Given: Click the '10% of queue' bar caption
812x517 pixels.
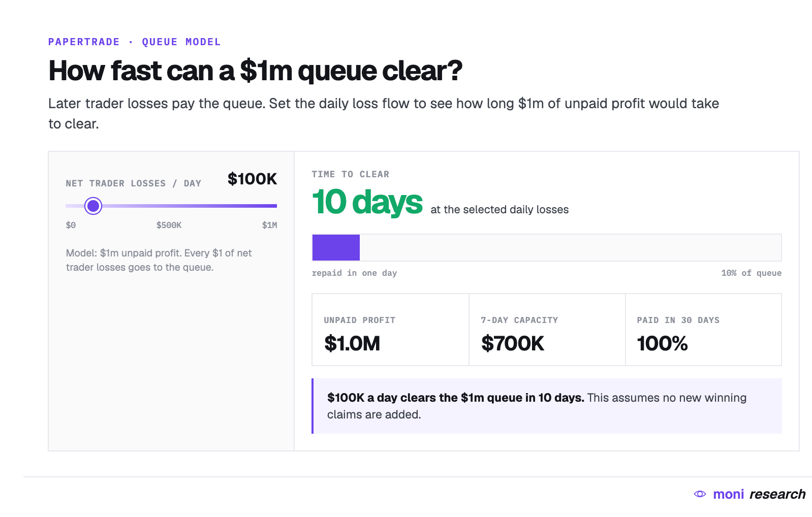Looking at the screenshot, I should [x=751, y=273].
